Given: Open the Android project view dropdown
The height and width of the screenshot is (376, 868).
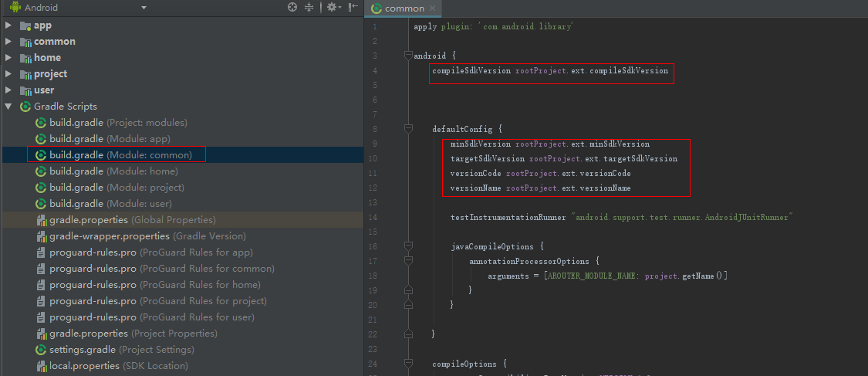Looking at the screenshot, I should pyautogui.click(x=144, y=8).
